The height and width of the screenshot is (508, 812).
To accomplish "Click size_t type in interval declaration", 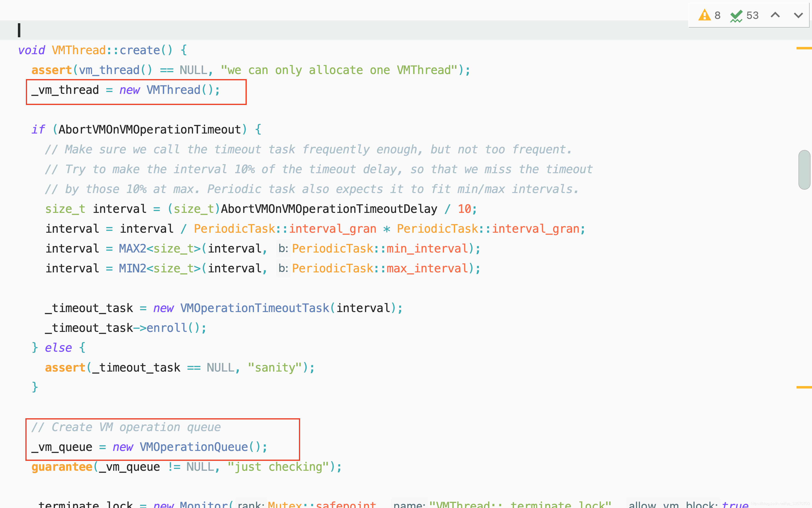I will pos(65,209).
